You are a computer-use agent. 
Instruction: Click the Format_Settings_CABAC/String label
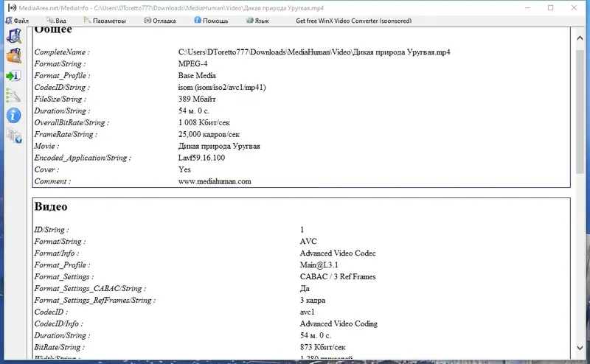pos(90,288)
